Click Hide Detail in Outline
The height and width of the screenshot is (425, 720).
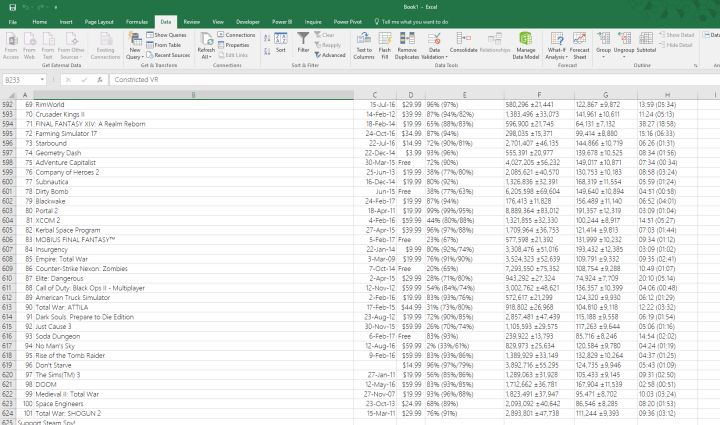(676, 45)
